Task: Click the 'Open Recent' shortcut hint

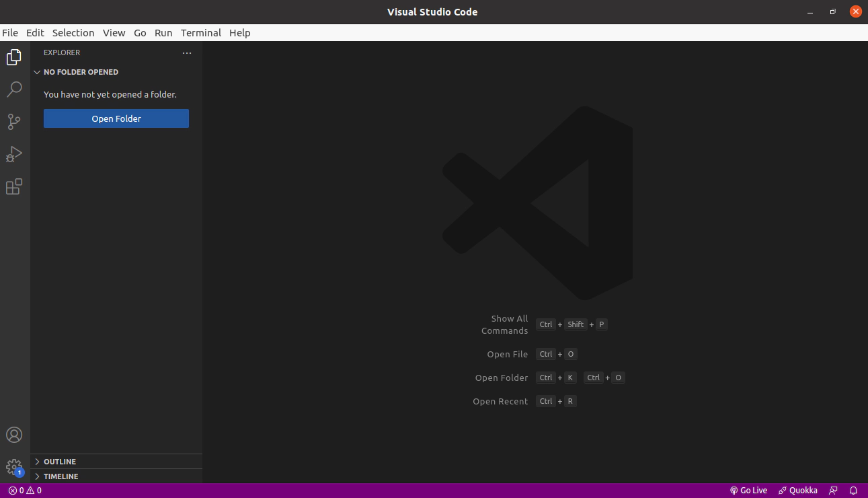Action: [500, 401]
